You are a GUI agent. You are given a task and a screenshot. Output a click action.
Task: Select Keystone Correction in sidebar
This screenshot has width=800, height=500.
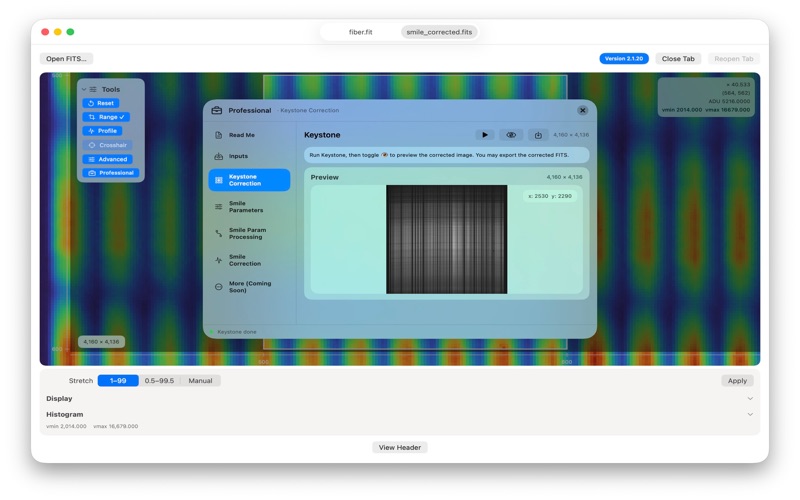(x=249, y=180)
